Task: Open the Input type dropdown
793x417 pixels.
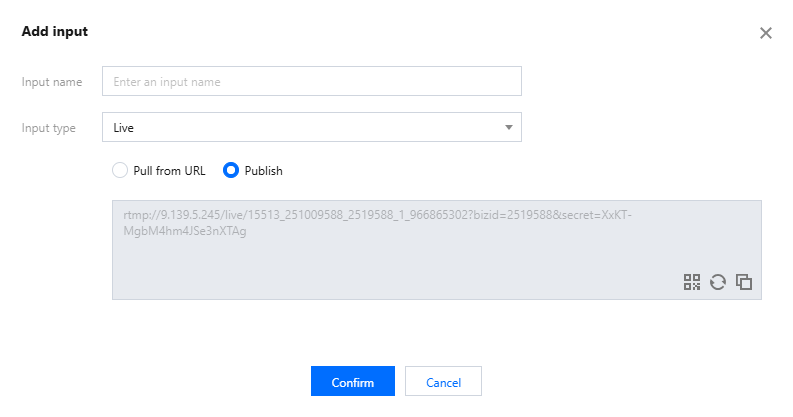Action: (x=311, y=128)
